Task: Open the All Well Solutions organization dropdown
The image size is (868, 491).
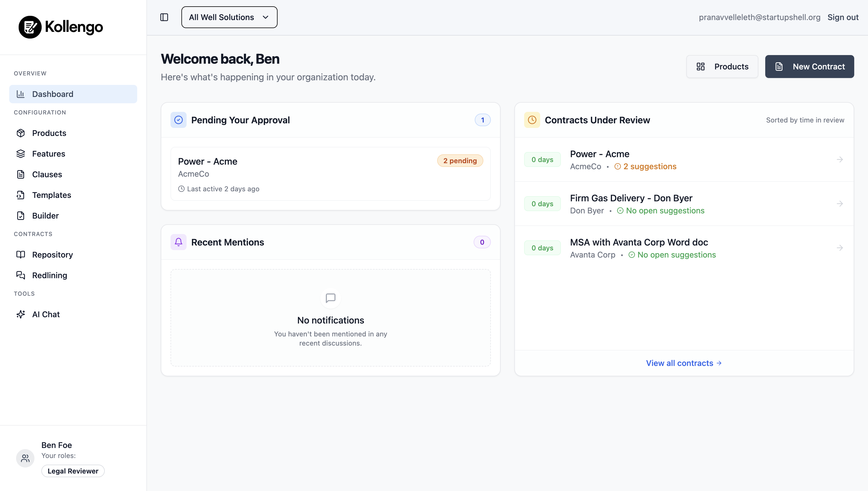Action: tap(229, 17)
